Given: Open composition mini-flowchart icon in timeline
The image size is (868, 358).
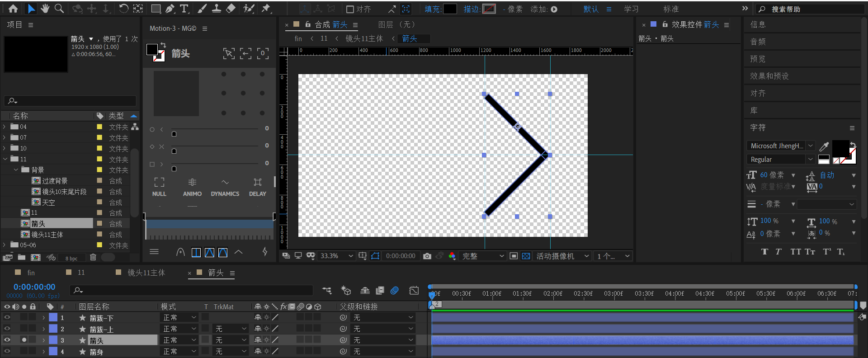Looking at the screenshot, I should point(327,291).
